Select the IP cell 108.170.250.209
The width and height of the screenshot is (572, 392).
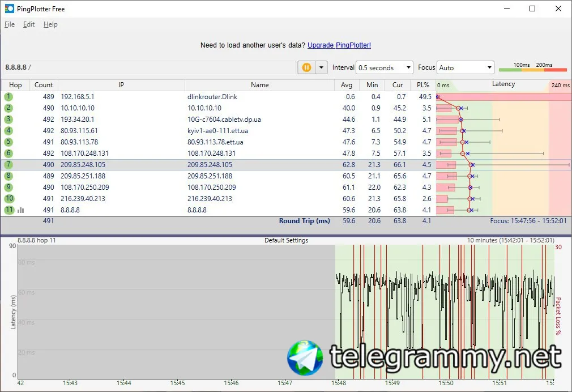pos(84,188)
